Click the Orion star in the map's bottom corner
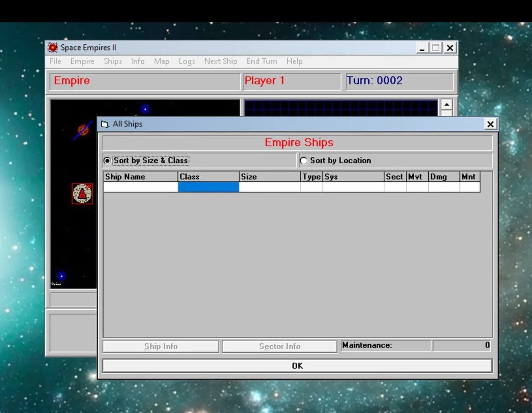 tap(61, 276)
